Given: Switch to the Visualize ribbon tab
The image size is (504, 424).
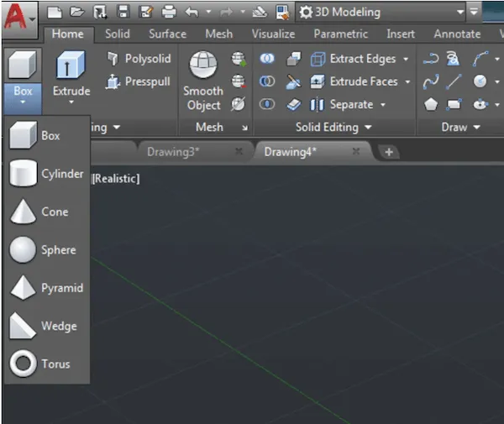Looking at the screenshot, I should 273,34.
